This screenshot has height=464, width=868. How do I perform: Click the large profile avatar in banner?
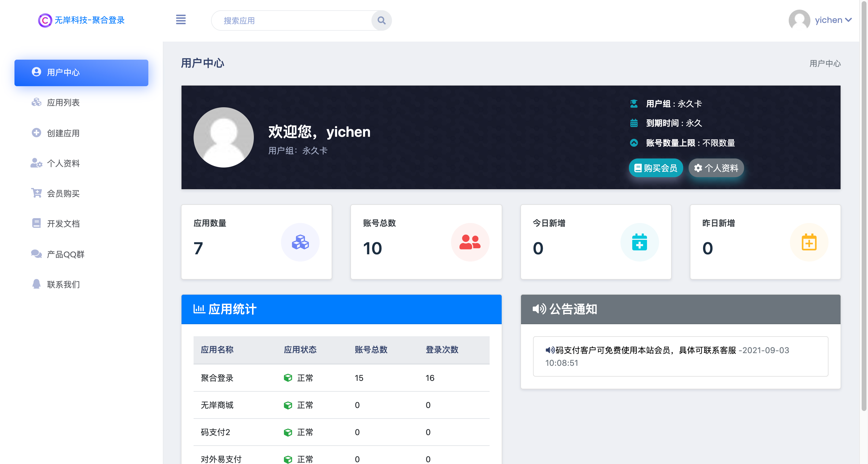point(224,137)
